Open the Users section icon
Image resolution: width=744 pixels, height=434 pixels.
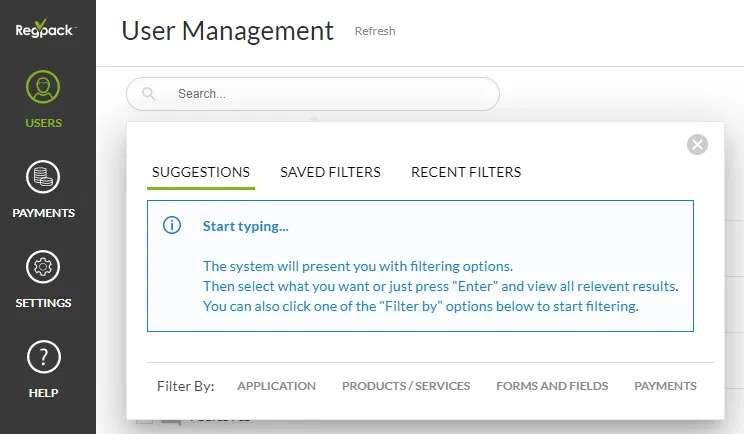tap(43, 87)
